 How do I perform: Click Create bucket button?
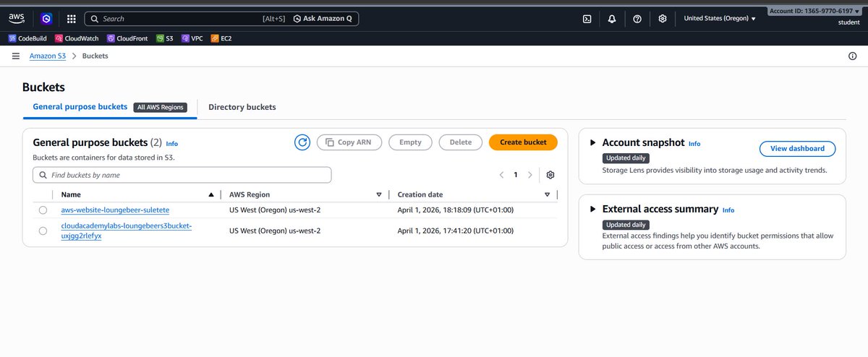point(523,142)
